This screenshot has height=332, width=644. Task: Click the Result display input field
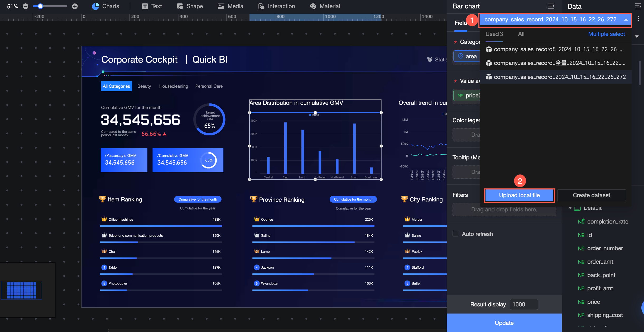click(x=523, y=304)
